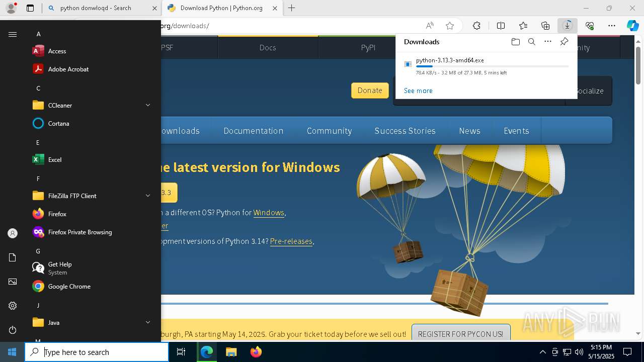Launch Excel from the app list
The image size is (644, 362).
pos(91,160)
